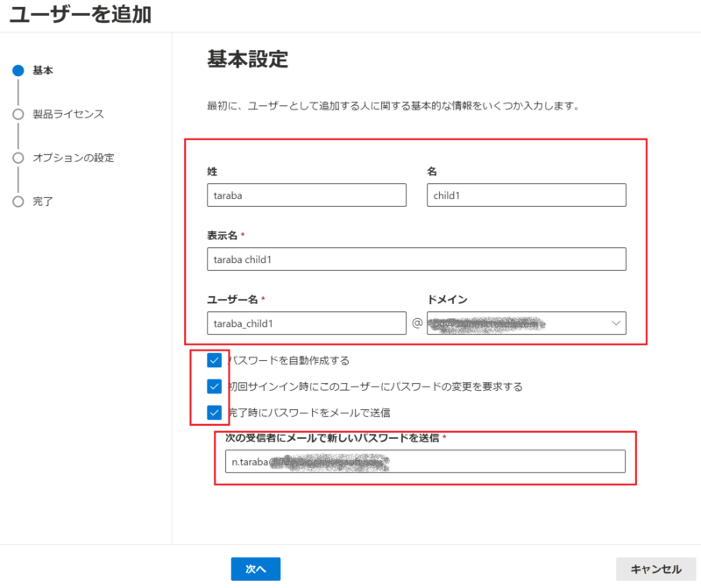Click the password recipient email field
This screenshot has width=701, height=588.
pyautogui.click(x=425, y=462)
